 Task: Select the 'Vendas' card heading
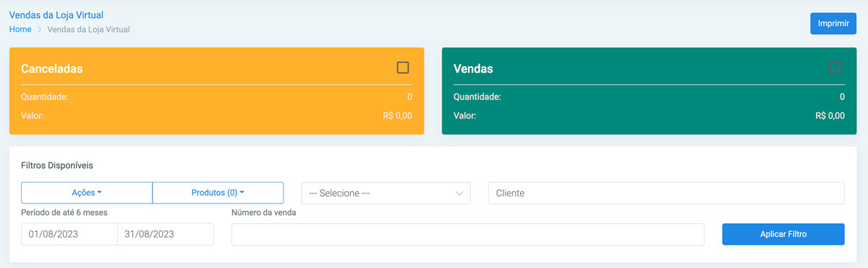coord(473,69)
